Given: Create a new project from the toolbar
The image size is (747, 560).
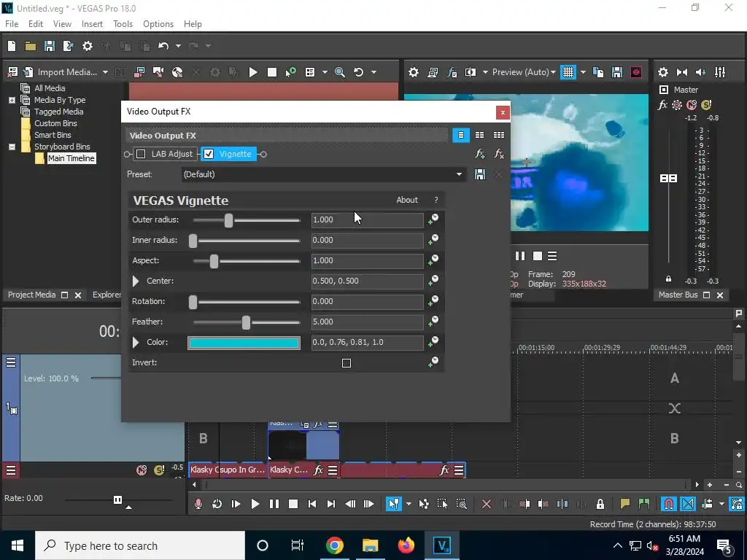Looking at the screenshot, I should point(12,46).
